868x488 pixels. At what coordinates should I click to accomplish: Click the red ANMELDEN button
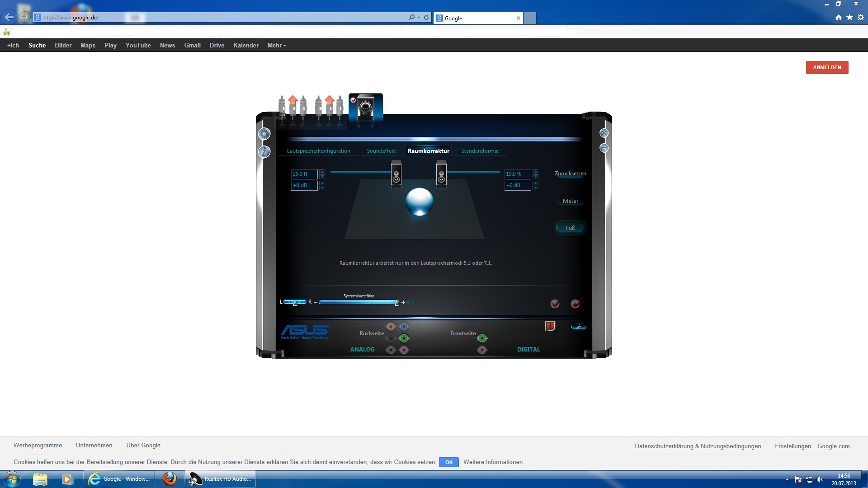click(827, 67)
